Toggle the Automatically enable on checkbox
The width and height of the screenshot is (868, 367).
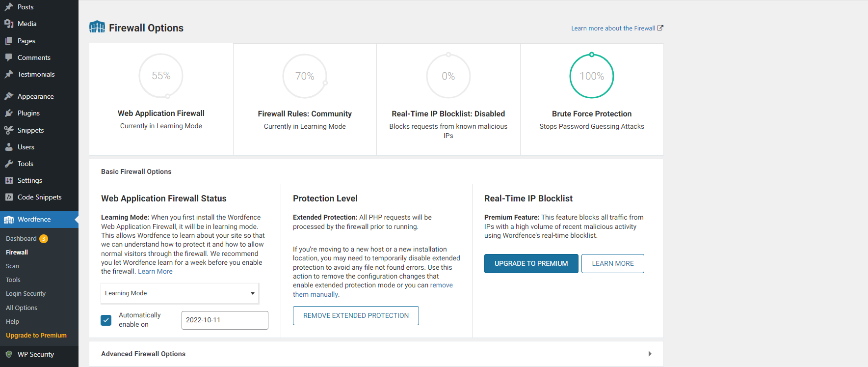click(x=106, y=320)
